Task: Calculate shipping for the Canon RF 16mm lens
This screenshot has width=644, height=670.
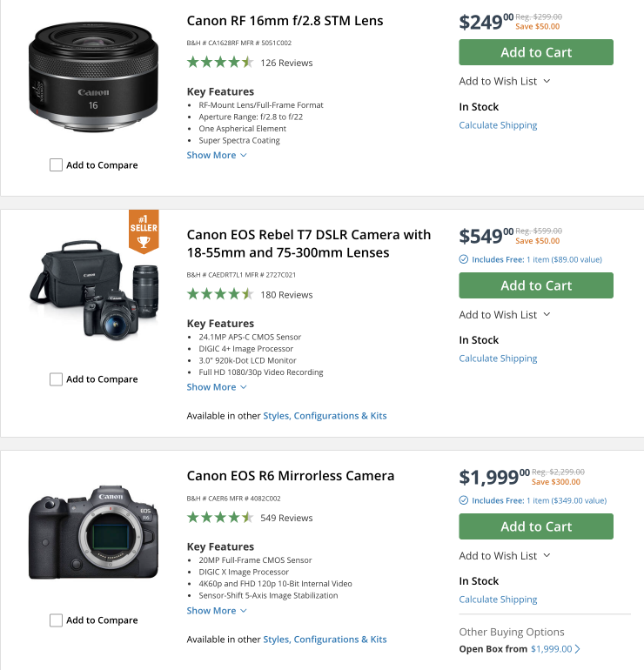Action: [498, 125]
